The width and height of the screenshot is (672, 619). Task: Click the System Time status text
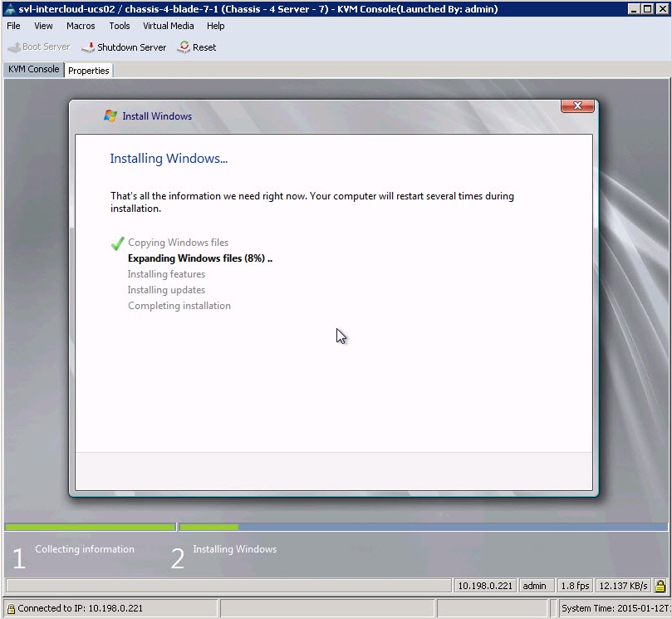pos(616,608)
